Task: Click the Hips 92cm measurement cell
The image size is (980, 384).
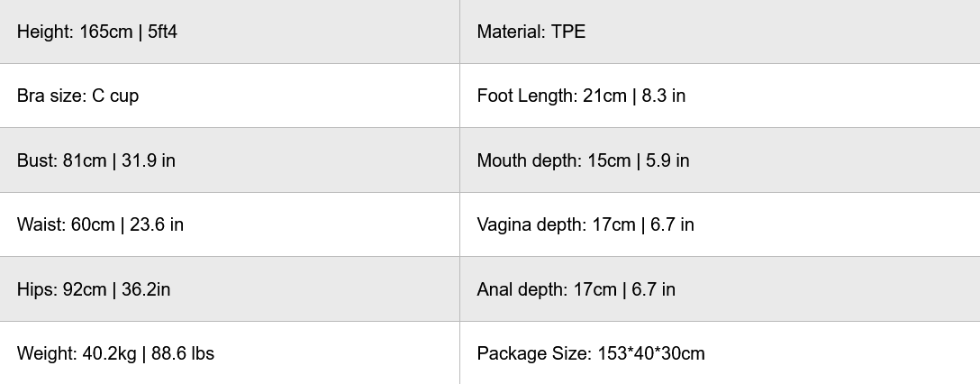Action: [x=229, y=289]
